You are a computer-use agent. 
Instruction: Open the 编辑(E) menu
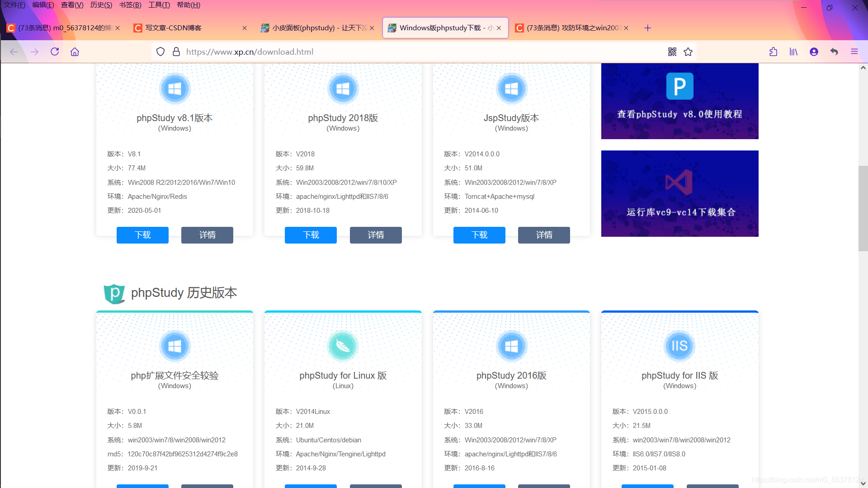(43, 5)
